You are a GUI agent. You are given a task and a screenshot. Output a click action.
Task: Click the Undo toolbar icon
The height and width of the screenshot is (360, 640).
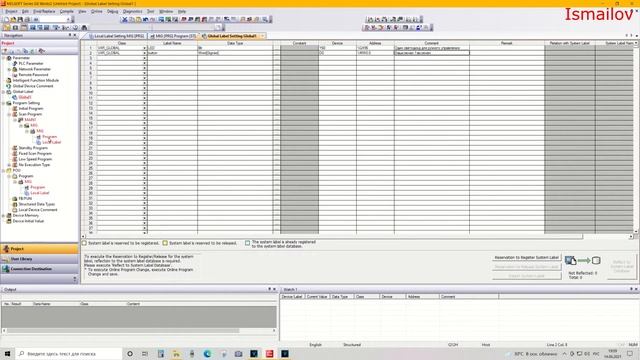(145, 19)
